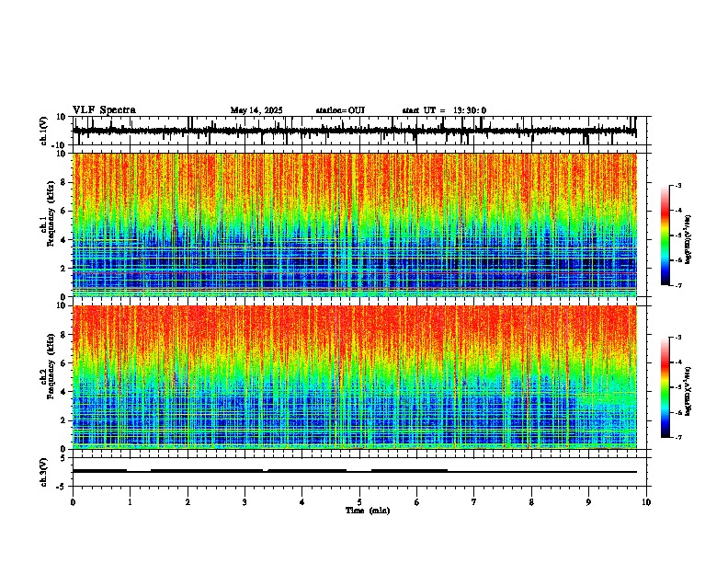Click the "-5" tick on ch.3(V) axis
728x563 pixels.
pyautogui.click(x=63, y=487)
